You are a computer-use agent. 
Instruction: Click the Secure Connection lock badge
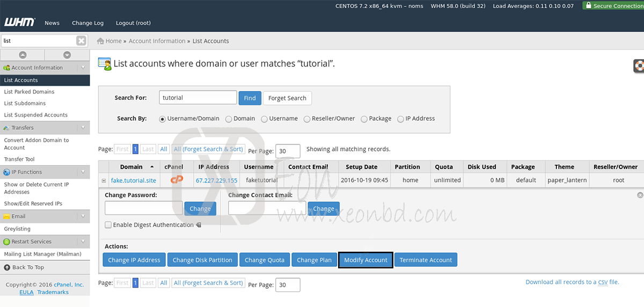coord(613,6)
